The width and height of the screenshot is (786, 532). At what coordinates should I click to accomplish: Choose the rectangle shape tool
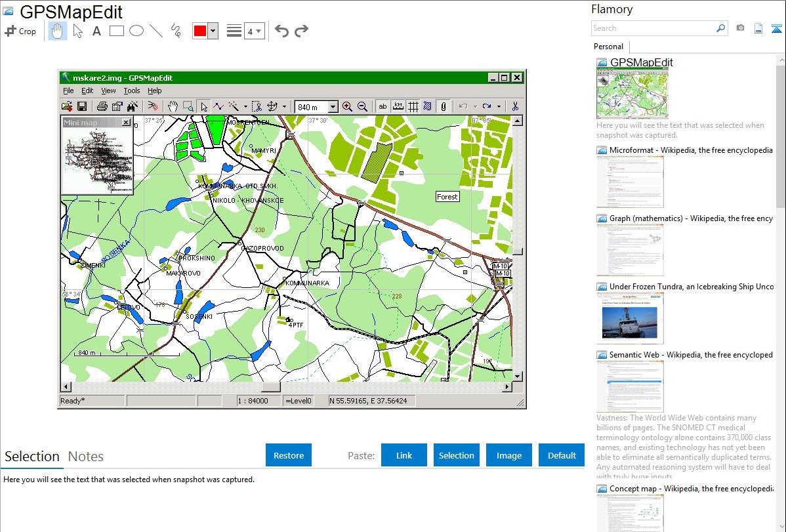tap(116, 31)
